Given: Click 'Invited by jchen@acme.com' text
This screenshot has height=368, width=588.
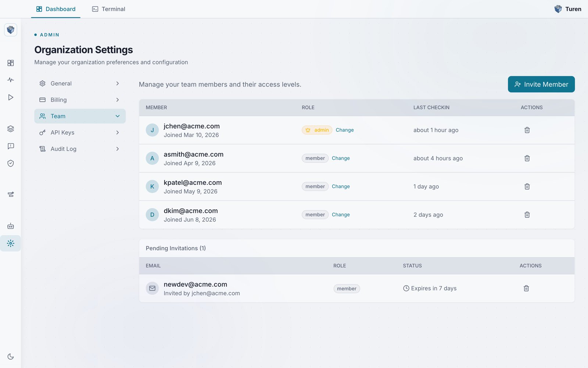Looking at the screenshot, I should coord(202,293).
